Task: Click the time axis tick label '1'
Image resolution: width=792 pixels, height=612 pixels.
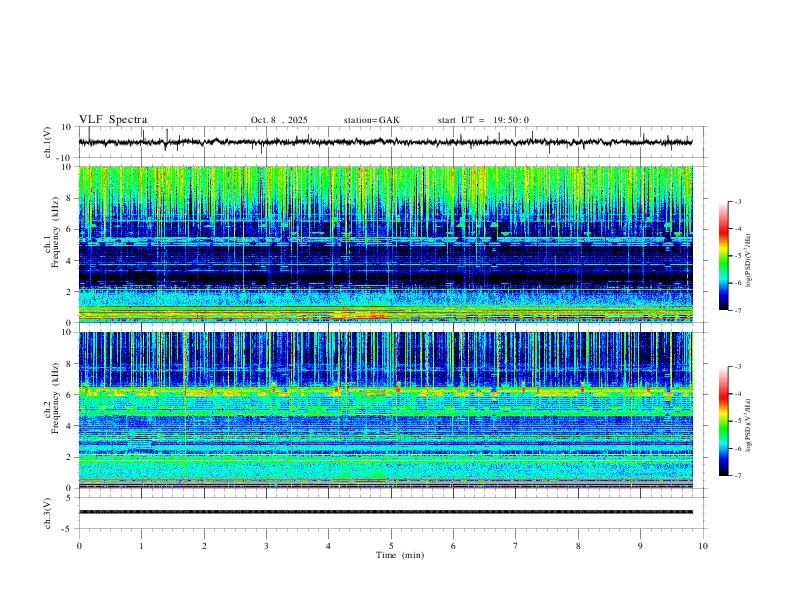Action: pyautogui.click(x=141, y=546)
